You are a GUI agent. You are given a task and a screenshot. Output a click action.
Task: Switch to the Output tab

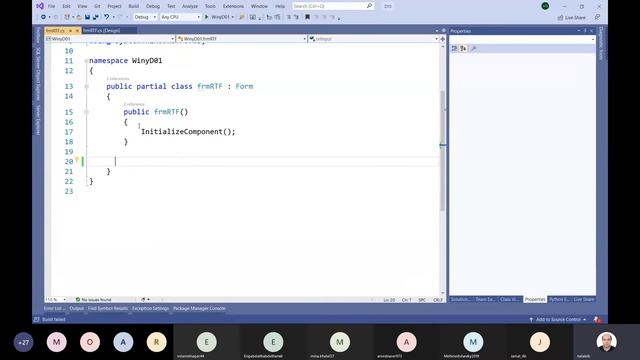[x=76, y=309]
